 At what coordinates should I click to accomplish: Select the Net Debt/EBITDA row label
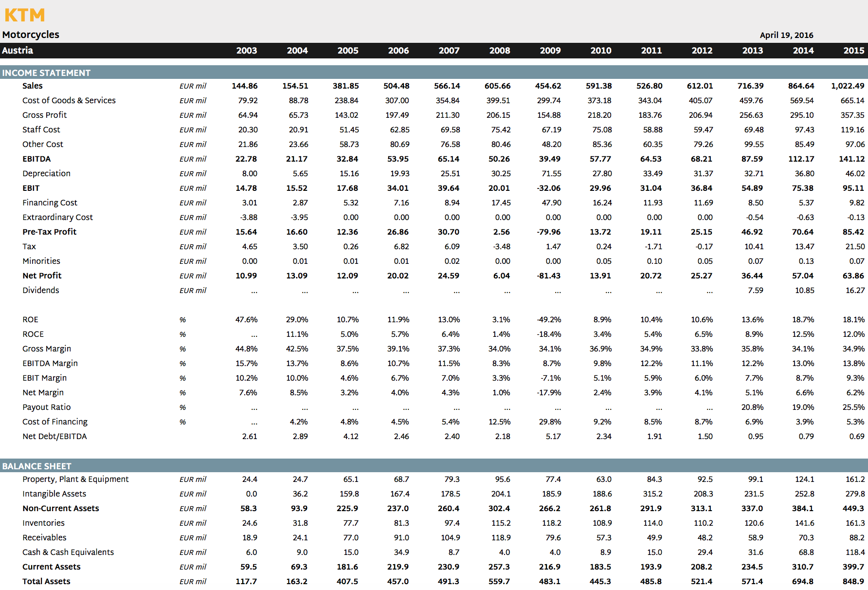pos(54,436)
